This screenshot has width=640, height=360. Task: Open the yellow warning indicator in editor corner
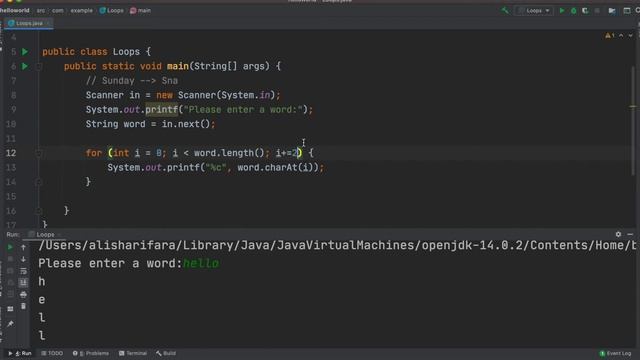(x=610, y=36)
